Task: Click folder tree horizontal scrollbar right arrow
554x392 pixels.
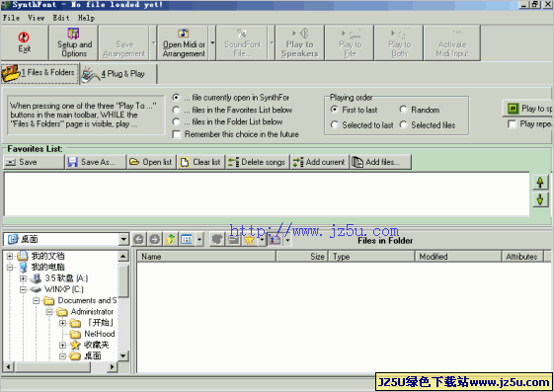Action: click(x=112, y=367)
